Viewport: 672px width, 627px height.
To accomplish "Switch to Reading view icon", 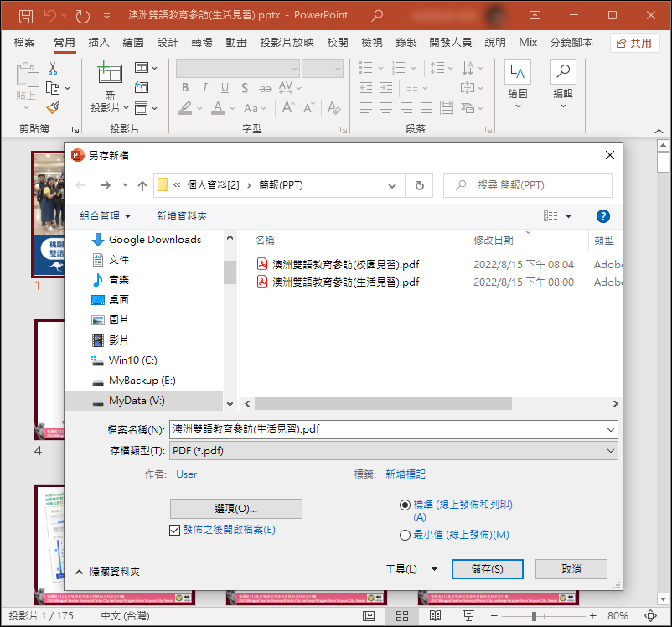I will (435, 616).
